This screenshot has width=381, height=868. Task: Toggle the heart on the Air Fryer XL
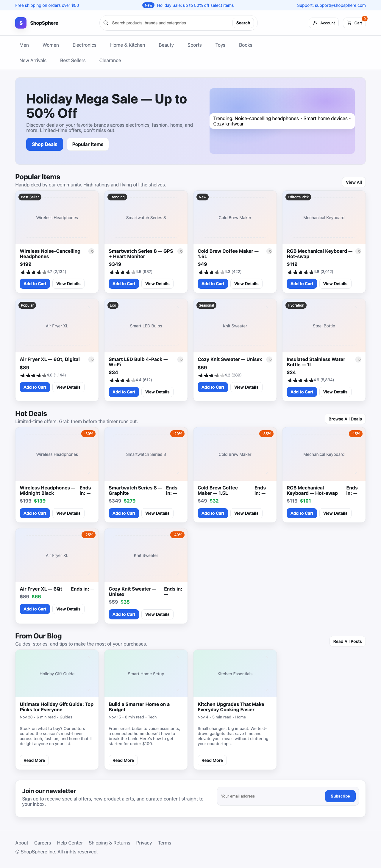click(x=92, y=360)
